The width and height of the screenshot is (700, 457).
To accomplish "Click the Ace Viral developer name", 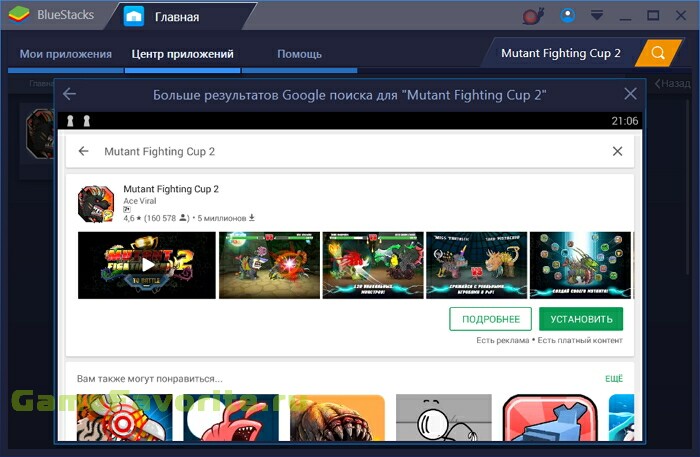I will tap(140, 201).
